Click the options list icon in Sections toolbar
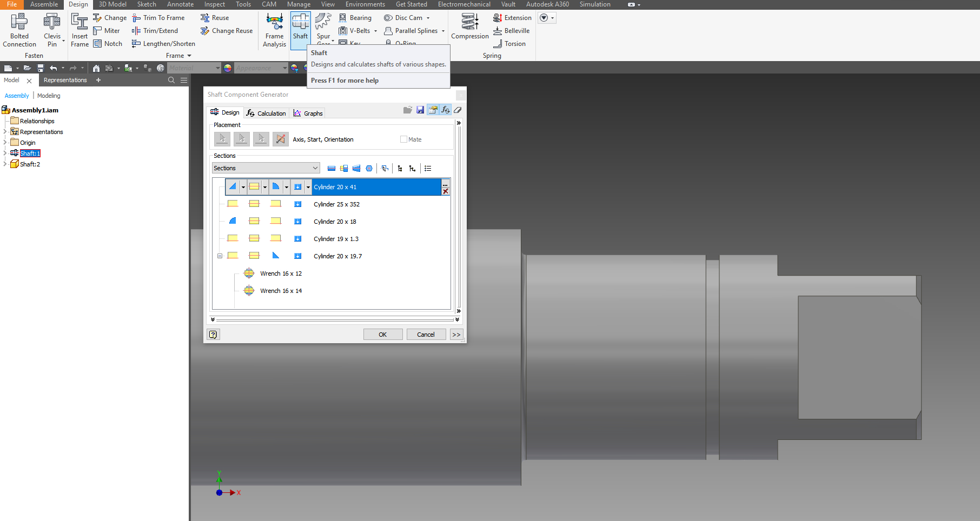 point(428,168)
